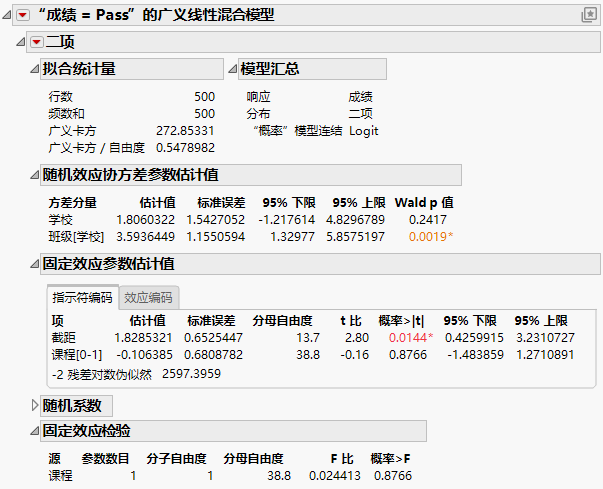This screenshot has height=489, width=603.
Task: Click the 0.5478982 chi-square per DF value
Action: coord(185,148)
